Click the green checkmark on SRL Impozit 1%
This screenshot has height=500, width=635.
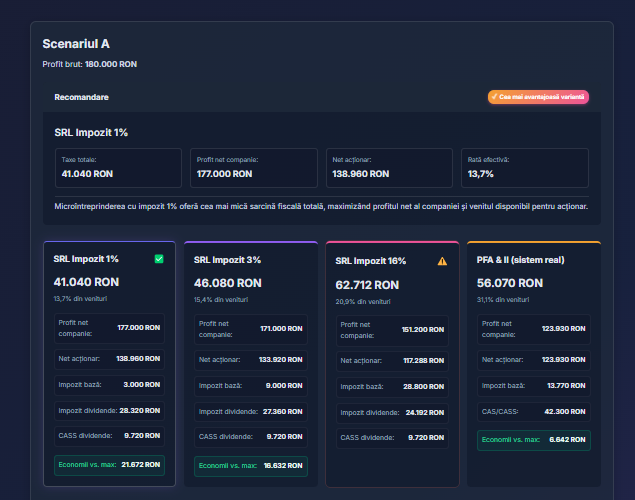point(159,259)
